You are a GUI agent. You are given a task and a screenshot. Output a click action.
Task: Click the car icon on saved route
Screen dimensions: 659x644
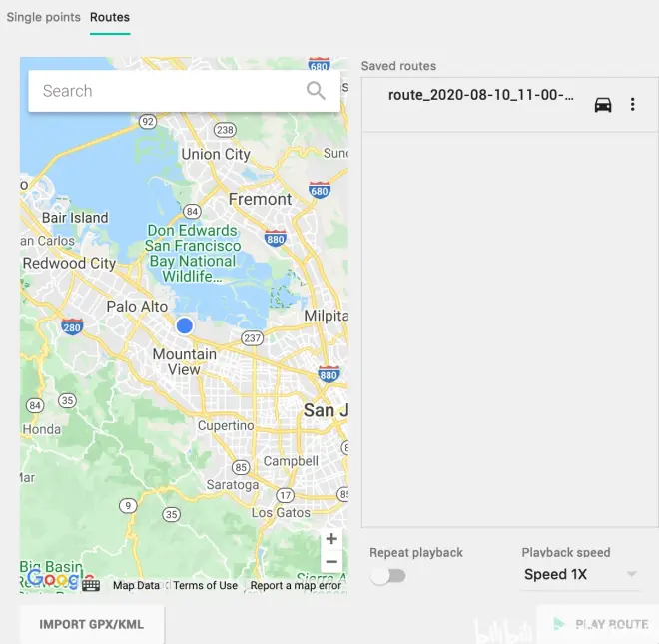pyautogui.click(x=603, y=105)
